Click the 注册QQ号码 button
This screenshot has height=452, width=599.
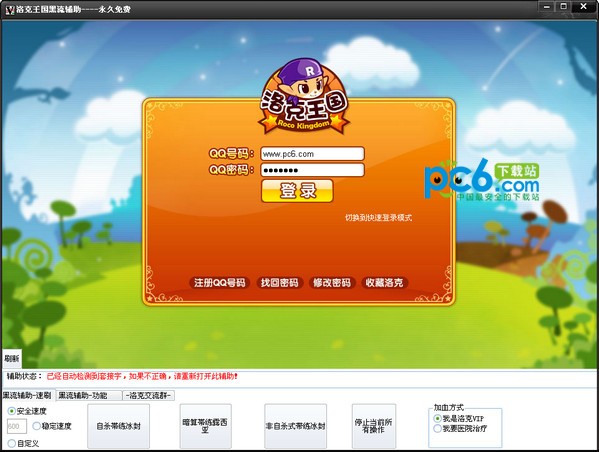click(220, 283)
